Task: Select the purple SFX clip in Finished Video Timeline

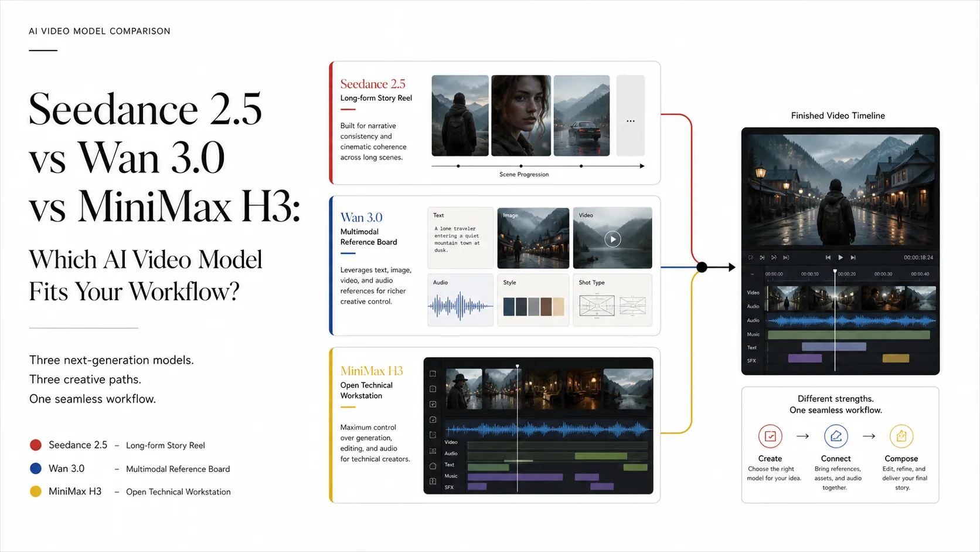Action: 805,358
